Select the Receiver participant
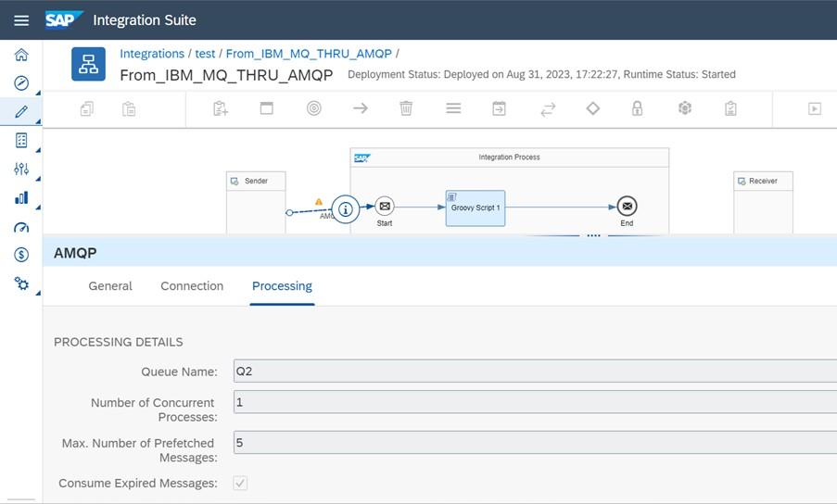This screenshot has width=837, height=504. click(x=763, y=203)
